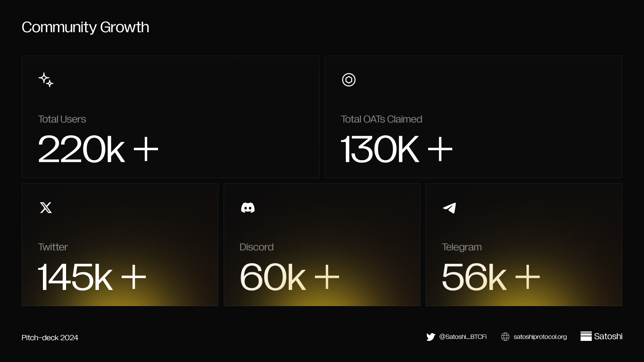The width and height of the screenshot is (644, 362).
Task: Open the satoshiprotocol.org website link
Action: [540, 337]
